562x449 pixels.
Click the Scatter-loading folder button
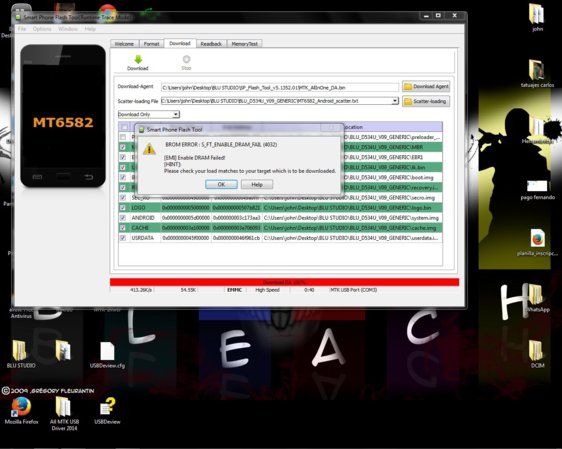426,101
